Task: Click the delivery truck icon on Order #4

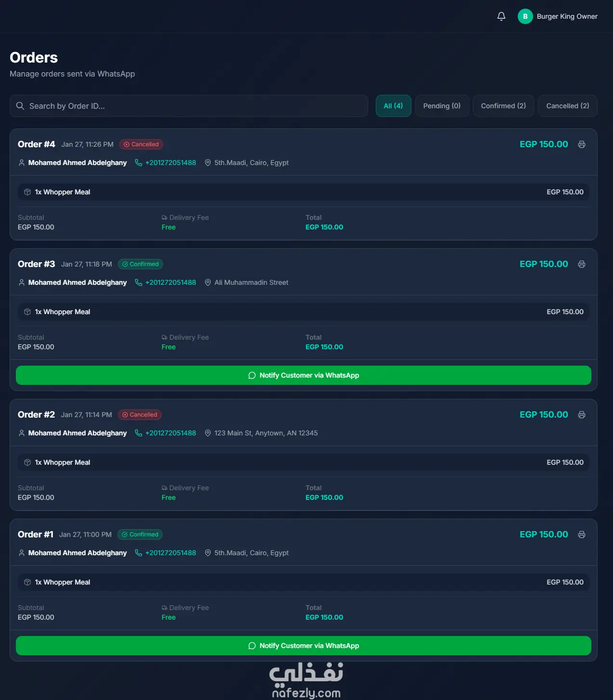Action: tap(165, 217)
